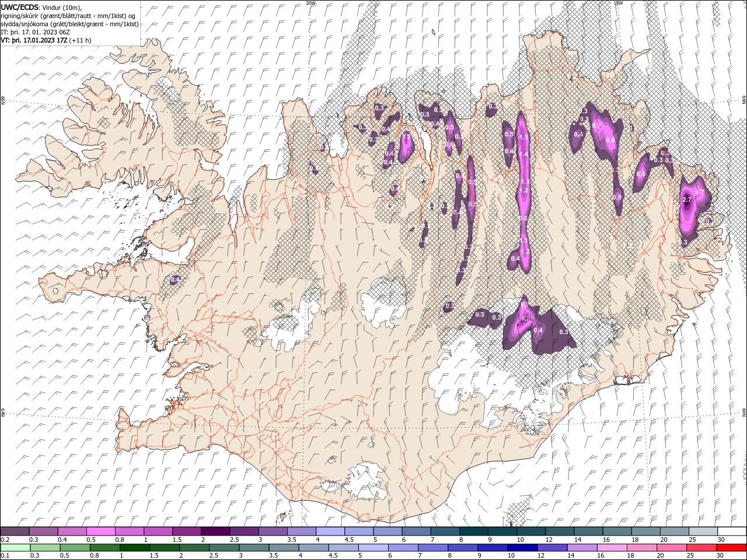This screenshot has width=747, height=560.
Task: Select the 'VT: þri. 17.01.2023 17Z' valid time
Action: (34, 40)
